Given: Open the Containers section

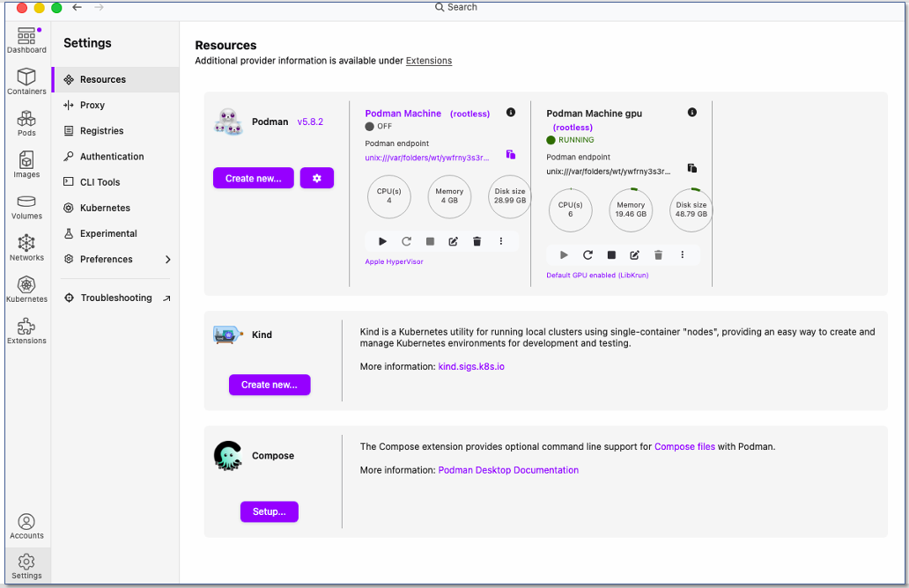Looking at the screenshot, I should coord(26,82).
